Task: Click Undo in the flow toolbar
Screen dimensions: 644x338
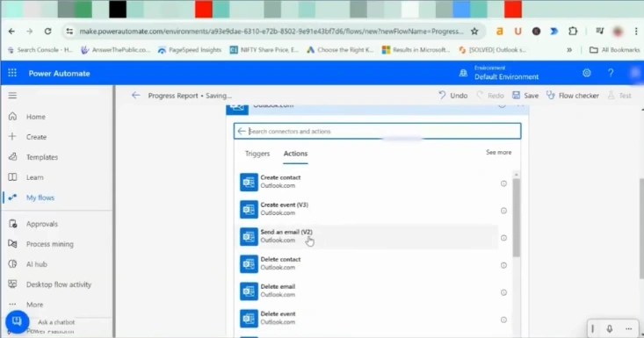Action: point(453,96)
